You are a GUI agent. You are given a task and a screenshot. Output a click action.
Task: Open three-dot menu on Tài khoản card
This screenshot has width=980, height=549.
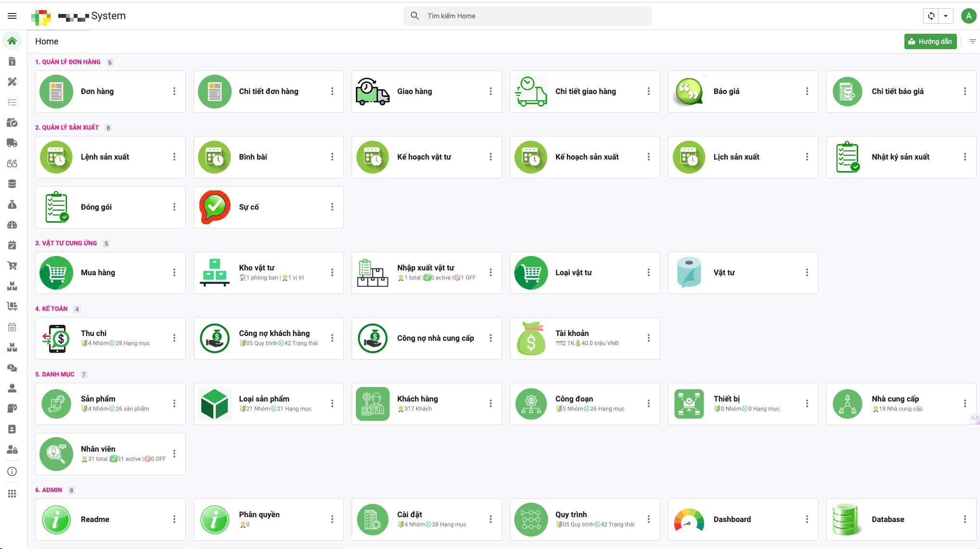point(649,338)
